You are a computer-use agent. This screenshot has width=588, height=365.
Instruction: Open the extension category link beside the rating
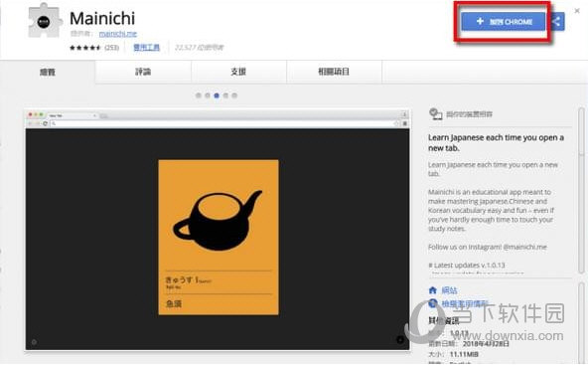pyautogui.click(x=146, y=48)
